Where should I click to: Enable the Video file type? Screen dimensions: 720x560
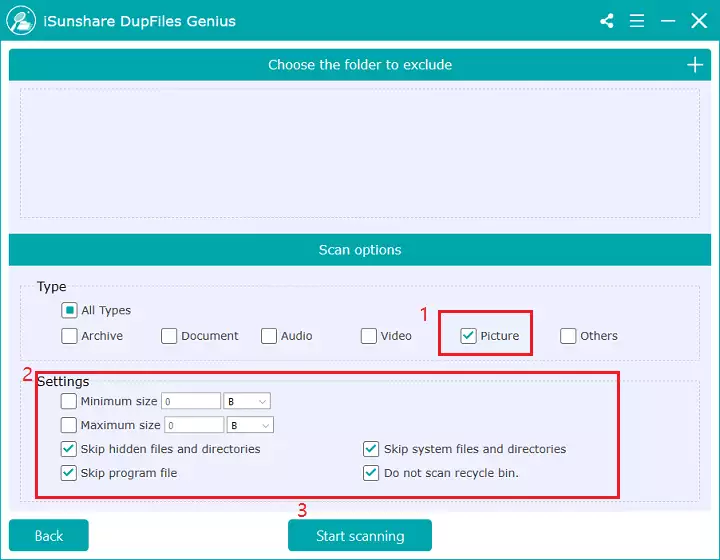click(369, 336)
